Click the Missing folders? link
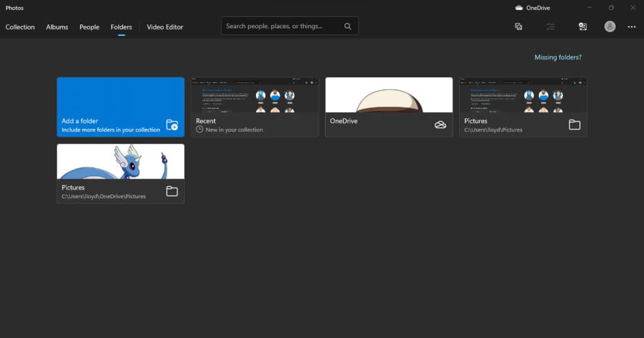 (x=558, y=57)
